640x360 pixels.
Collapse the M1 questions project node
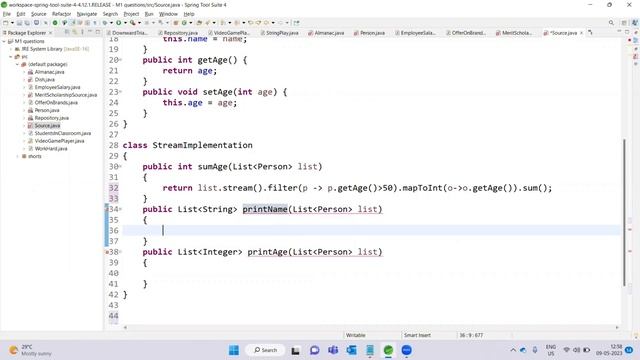pyautogui.click(x=4, y=41)
